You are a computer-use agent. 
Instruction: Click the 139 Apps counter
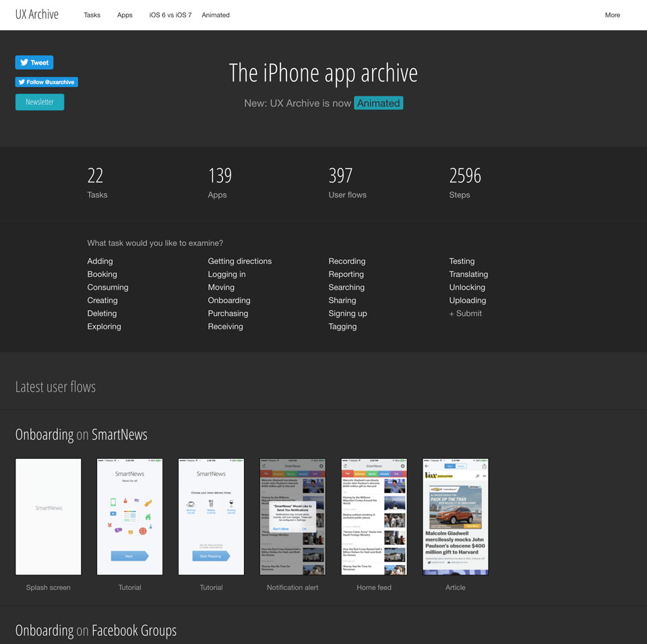point(220,183)
